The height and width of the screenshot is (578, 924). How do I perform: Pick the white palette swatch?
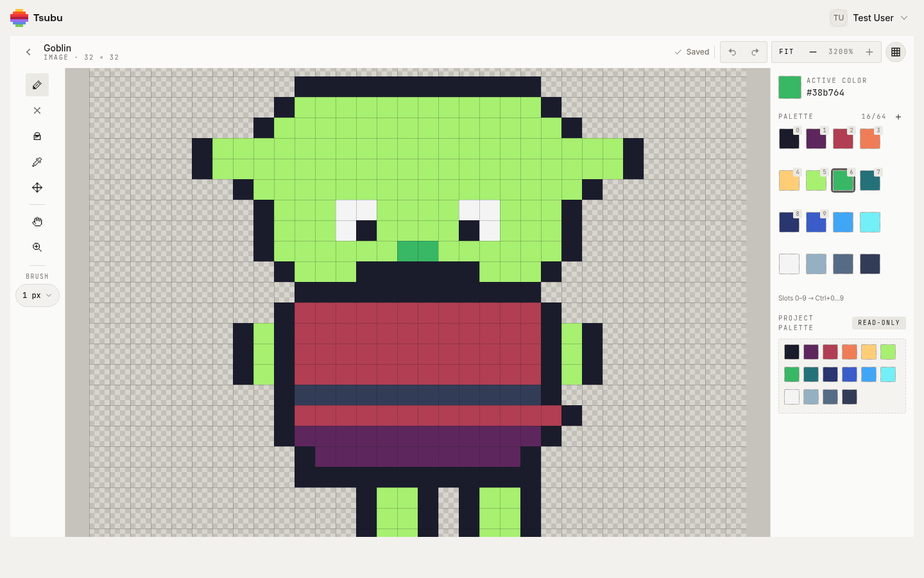pyautogui.click(x=789, y=264)
